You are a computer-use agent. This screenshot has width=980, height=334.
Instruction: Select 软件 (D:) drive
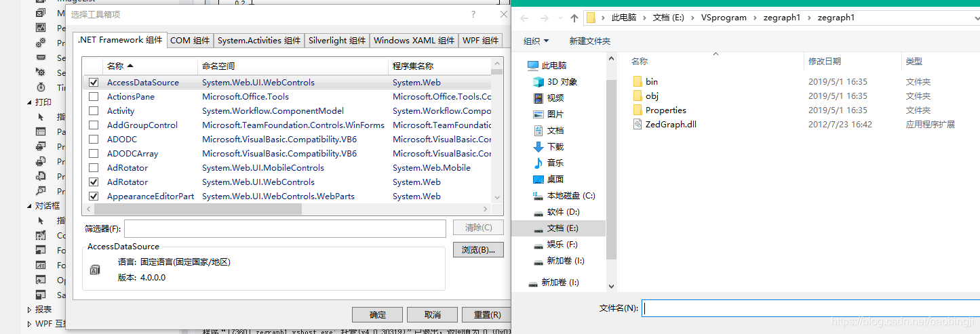pyautogui.click(x=563, y=212)
